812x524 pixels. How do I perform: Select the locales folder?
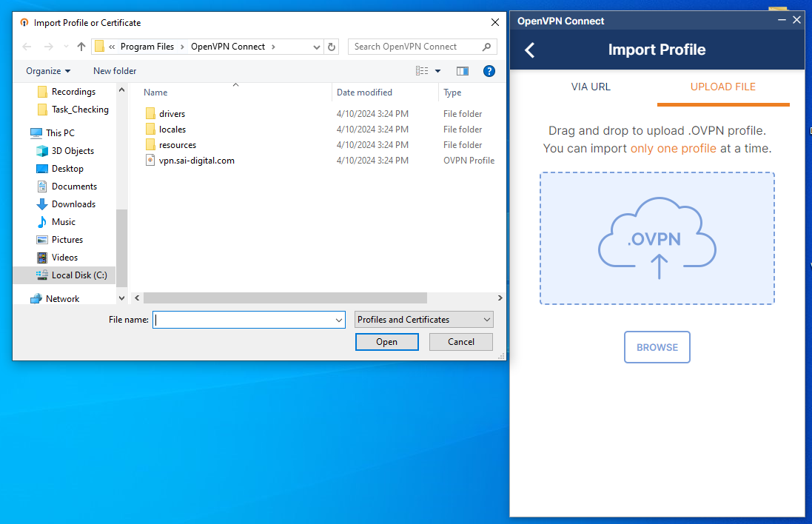(x=174, y=129)
